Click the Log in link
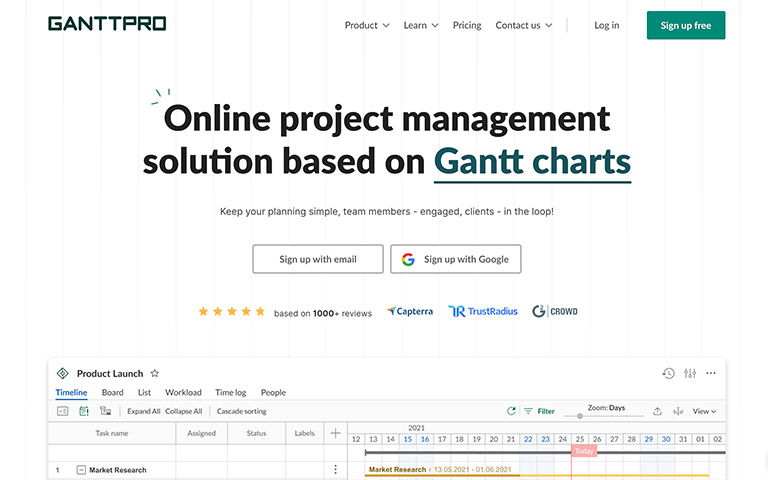This screenshot has height=480, width=768. 606,25
